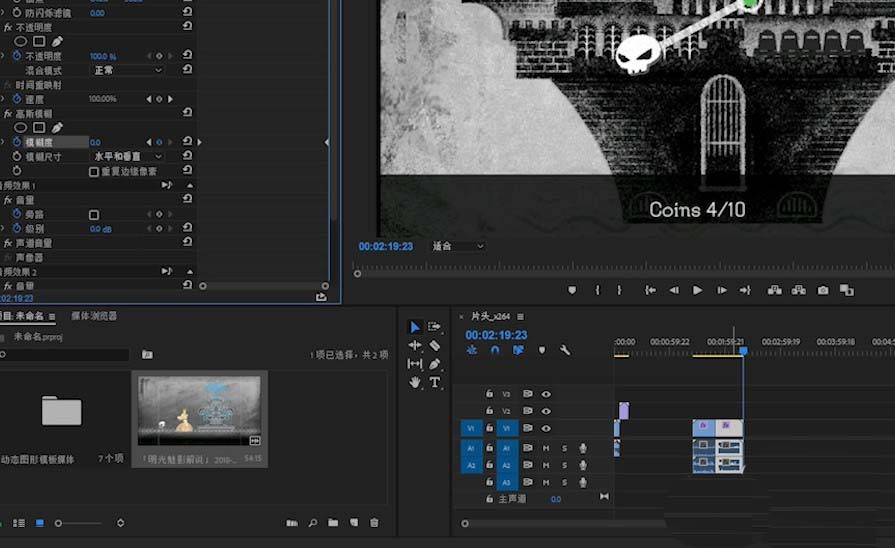Screen dimensions: 895x548
Task: Open the zoom level dropdown showing 适合
Action: pos(458,246)
